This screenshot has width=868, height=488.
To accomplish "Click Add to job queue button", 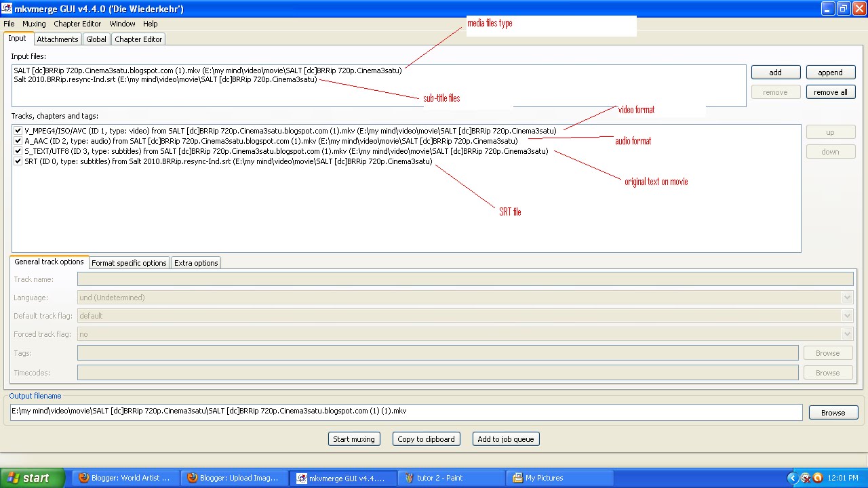I will click(x=506, y=439).
